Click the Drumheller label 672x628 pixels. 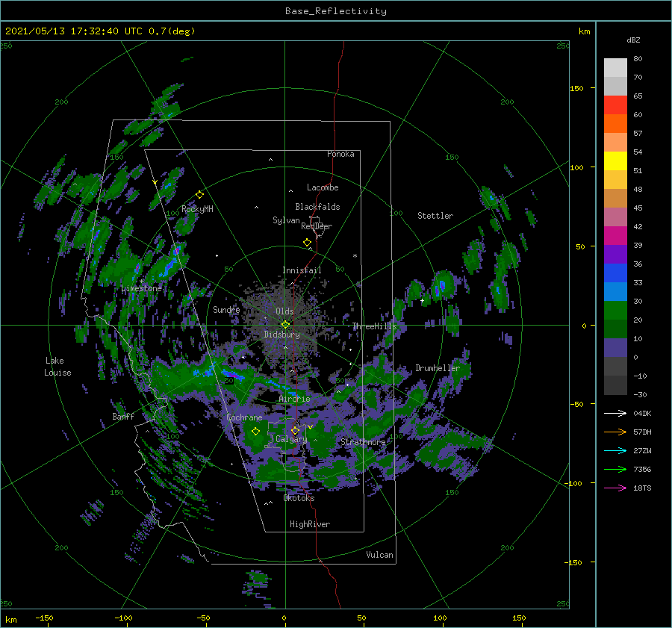click(x=438, y=368)
